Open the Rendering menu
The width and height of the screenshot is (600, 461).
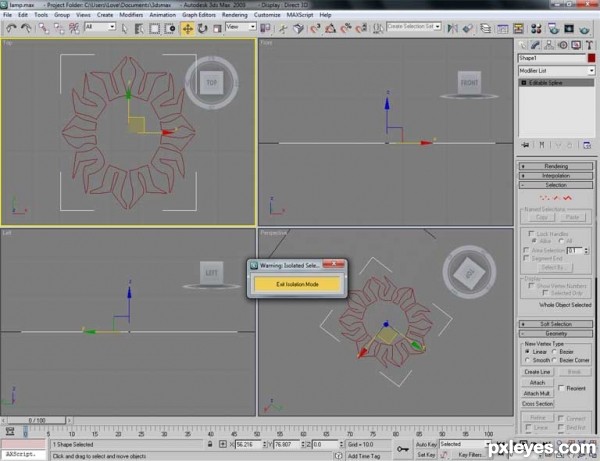[235, 15]
